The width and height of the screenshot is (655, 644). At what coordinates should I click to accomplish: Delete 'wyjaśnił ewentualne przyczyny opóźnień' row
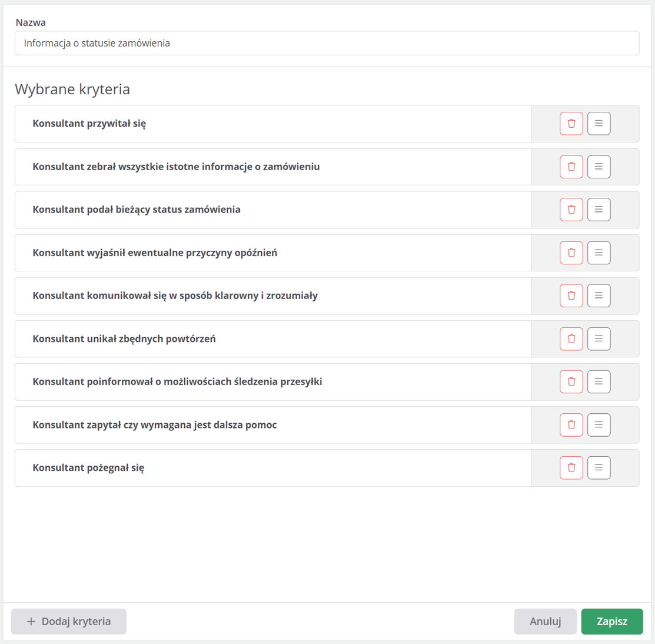point(571,253)
